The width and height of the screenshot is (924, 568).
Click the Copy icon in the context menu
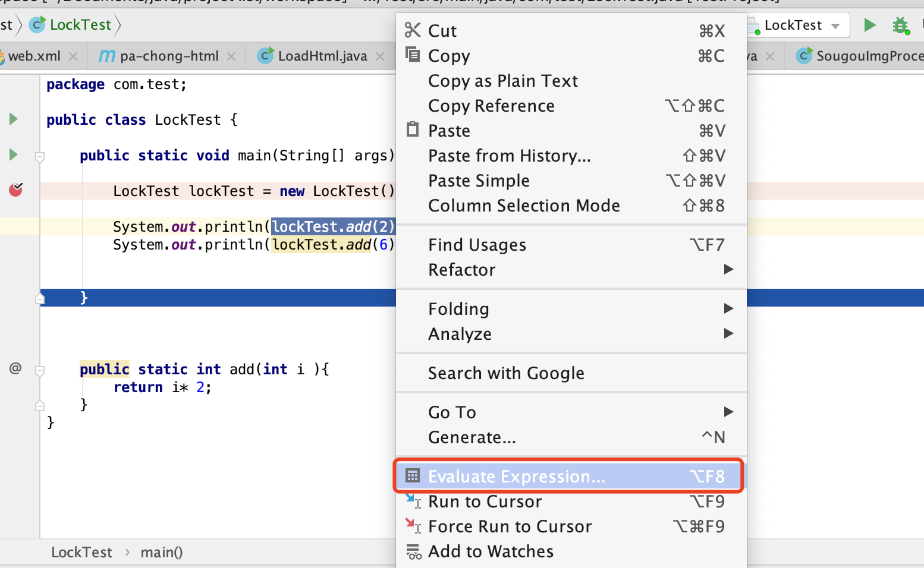[412, 54]
